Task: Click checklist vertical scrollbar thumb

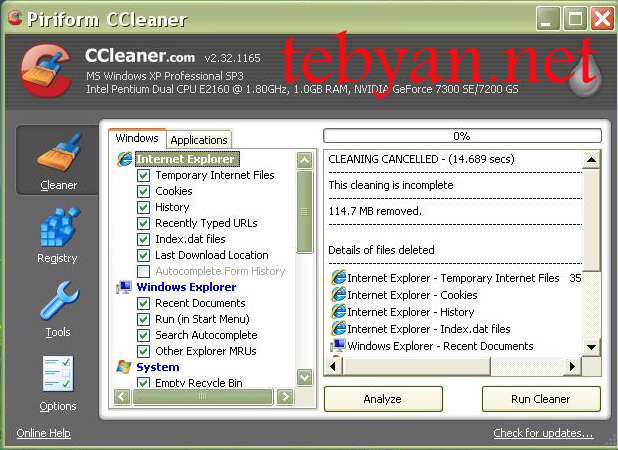Action: pyautogui.click(x=305, y=212)
